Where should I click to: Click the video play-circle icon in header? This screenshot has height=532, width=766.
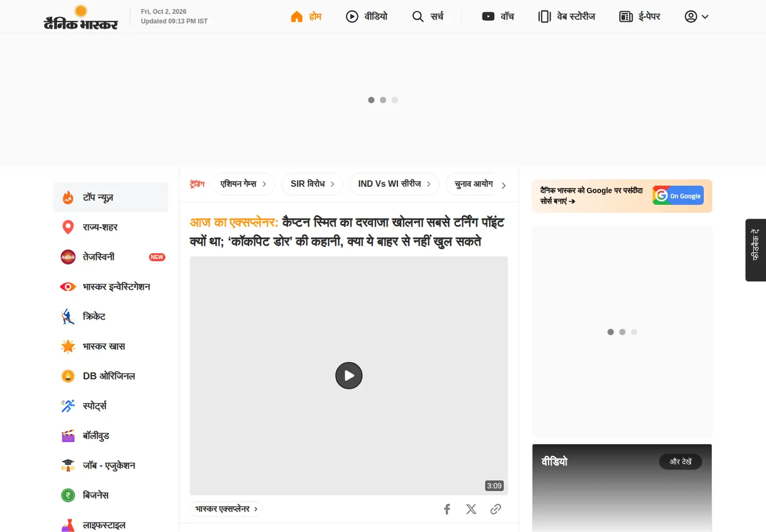pos(352,16)
